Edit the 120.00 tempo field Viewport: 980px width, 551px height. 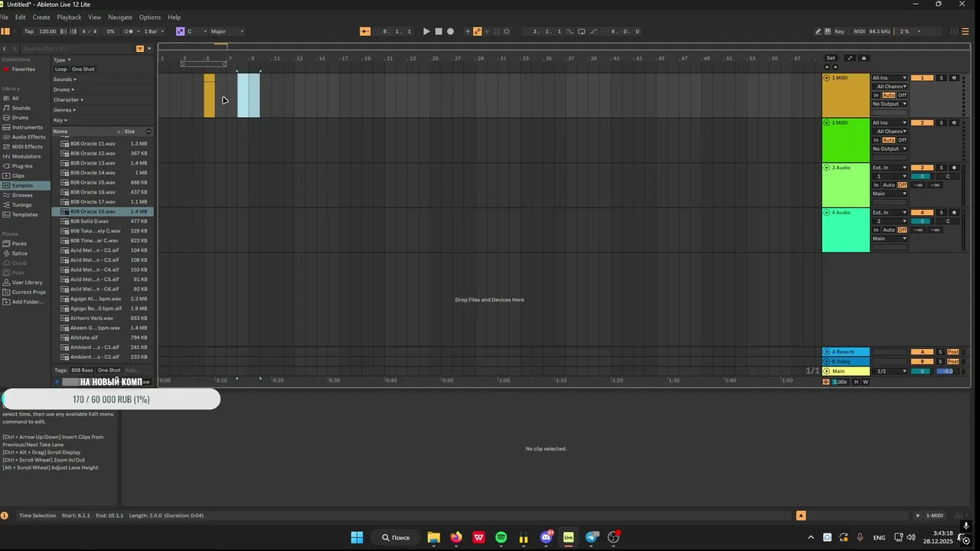point(47,31)
